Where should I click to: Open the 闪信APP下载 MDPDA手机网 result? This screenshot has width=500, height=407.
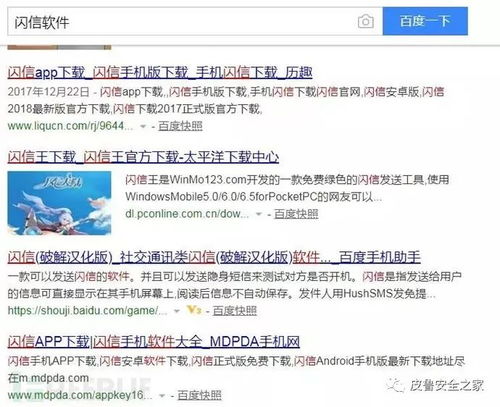[154, 342]
